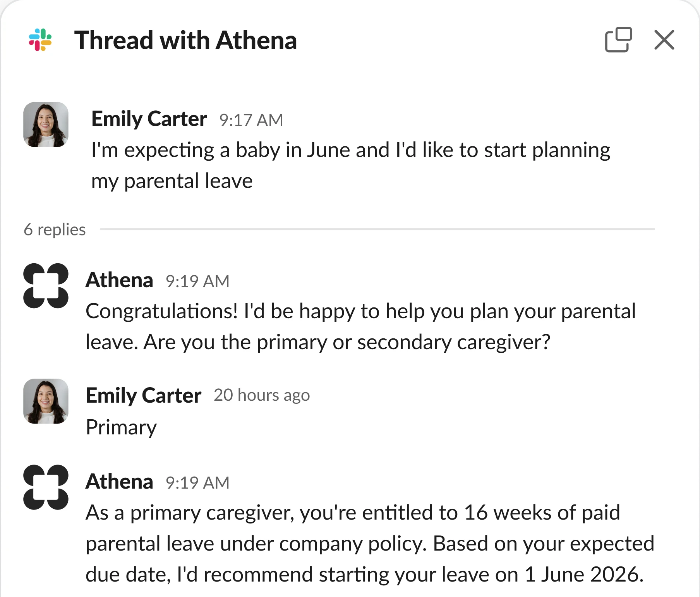Click Emily Carter's avatar next to Primary
The image size is (700, 597).
pos(46,401)
